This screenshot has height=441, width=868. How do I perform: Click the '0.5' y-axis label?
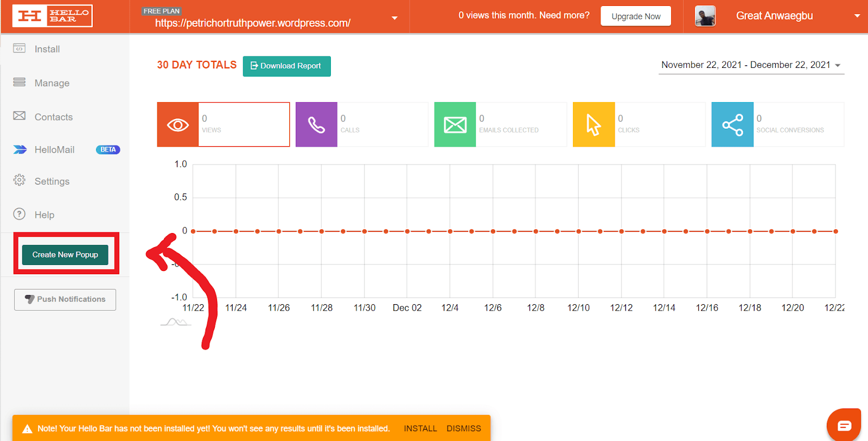181,197
